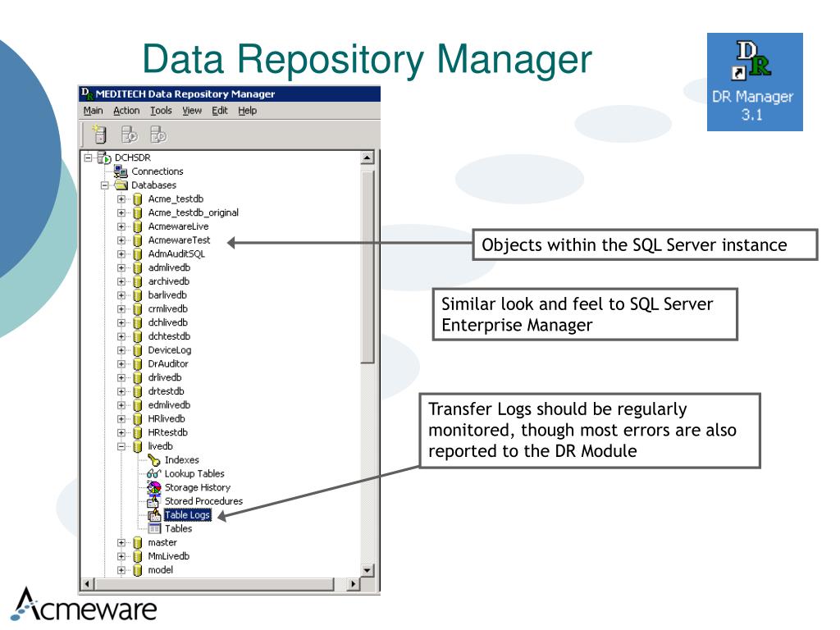The height and width of the screenshot is (630, 840).
Task: Click the crmlivedb database icon
Action: [138, 309]
